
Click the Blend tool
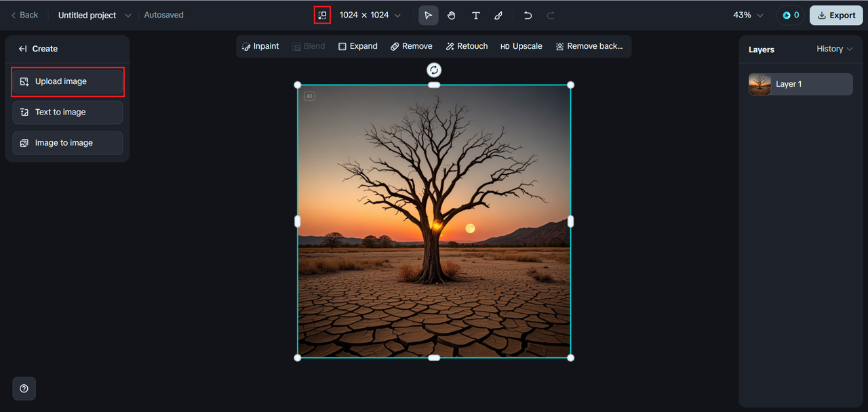309,46
